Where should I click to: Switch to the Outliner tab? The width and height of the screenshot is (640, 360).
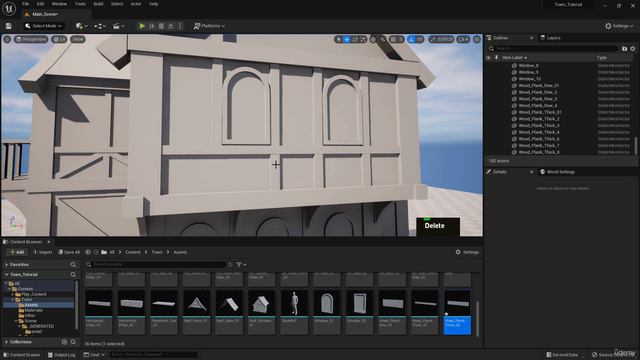500,38
